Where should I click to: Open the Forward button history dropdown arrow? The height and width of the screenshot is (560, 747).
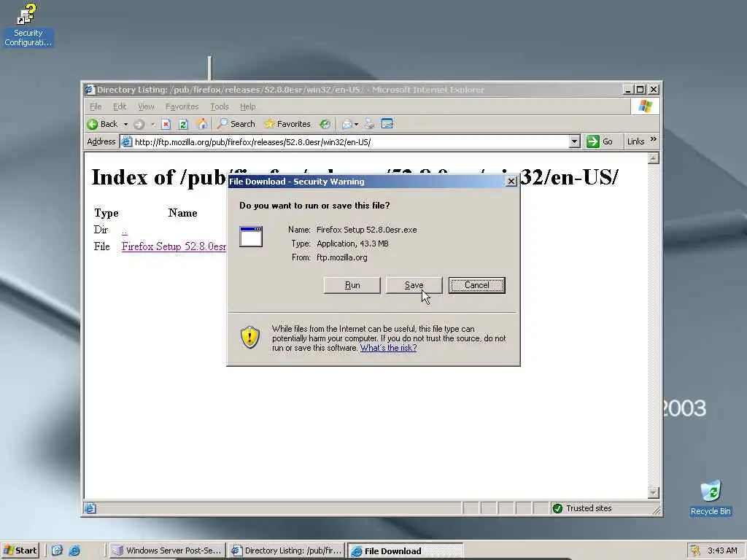point(153,124)
